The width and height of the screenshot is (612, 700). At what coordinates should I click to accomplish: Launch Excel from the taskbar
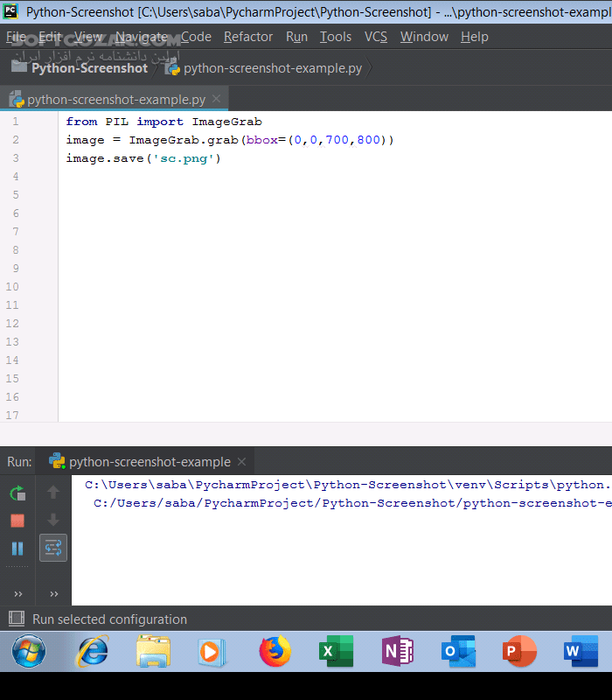point(336,652)
